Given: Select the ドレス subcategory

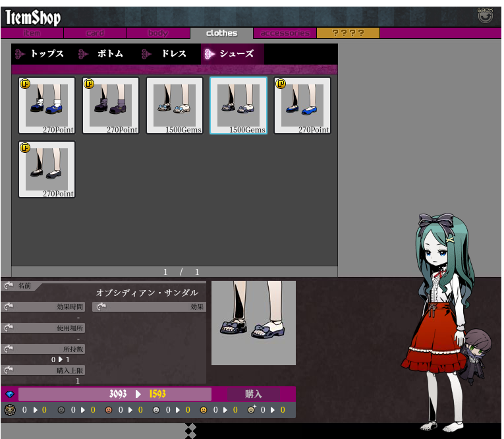Looking at the screenshot, I should click(x=167, y=54).
